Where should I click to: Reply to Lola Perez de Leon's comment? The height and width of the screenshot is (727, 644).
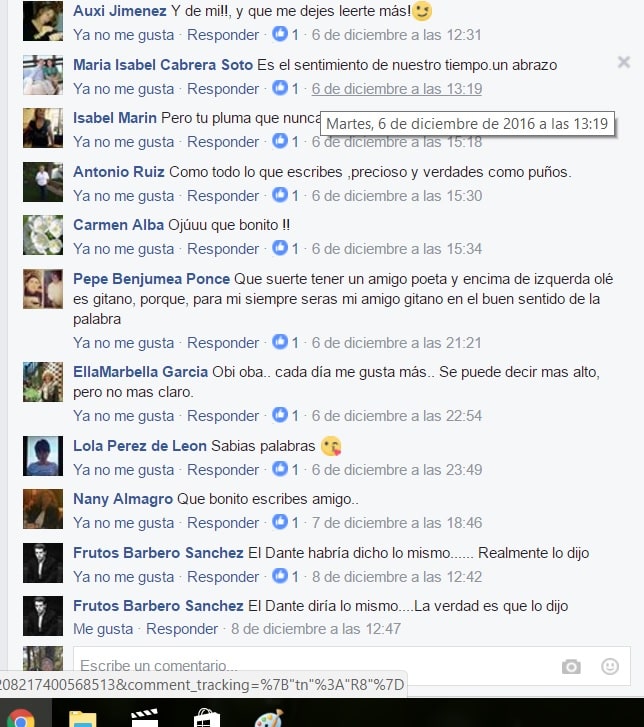point(223,470)
